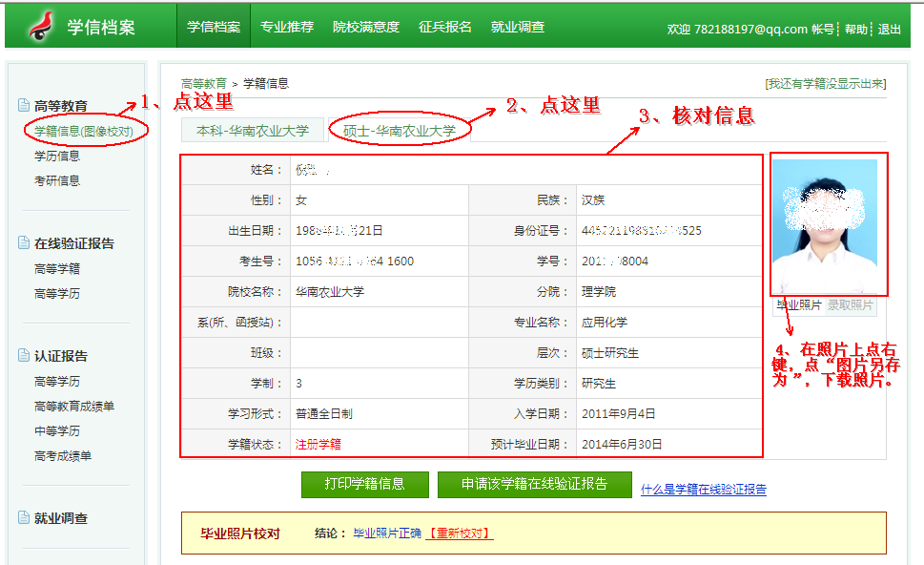Image resolution: width=924 pixels, height=565 pixels.
Task: Click the document icon beside 认证报告 heading
Action: tap(24, 356)
